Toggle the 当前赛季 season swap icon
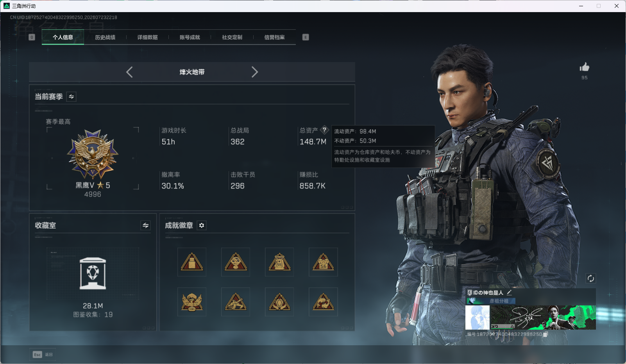This screenshot has height=364, width=626. [x=72, y=96]
